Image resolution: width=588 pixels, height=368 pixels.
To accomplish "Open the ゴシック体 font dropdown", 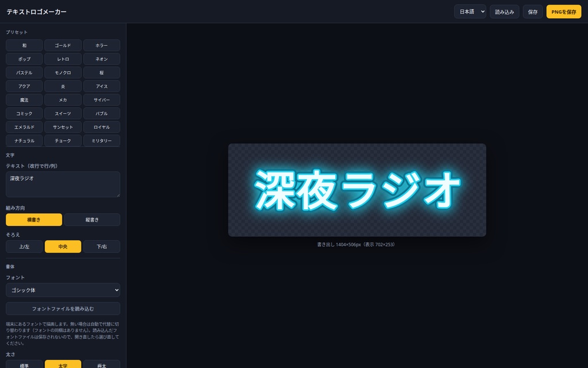I will click(x=63, y=290).
